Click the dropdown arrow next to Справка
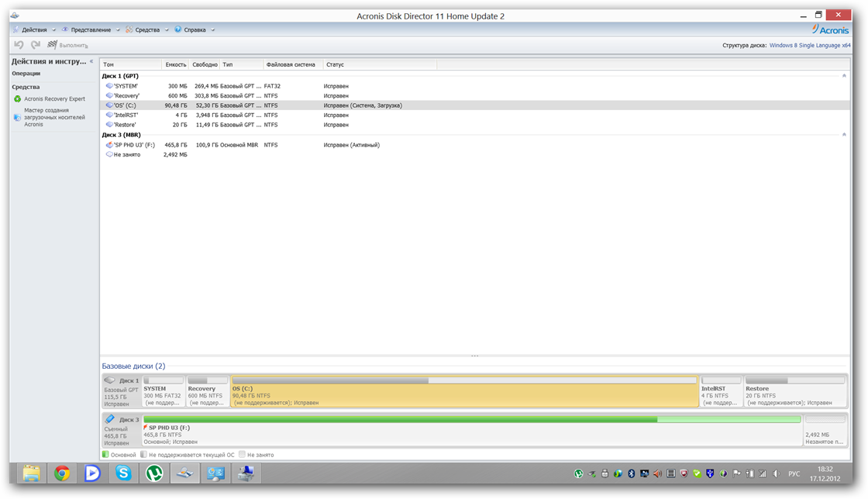This screenshot has height=499, width=868. 212,30
